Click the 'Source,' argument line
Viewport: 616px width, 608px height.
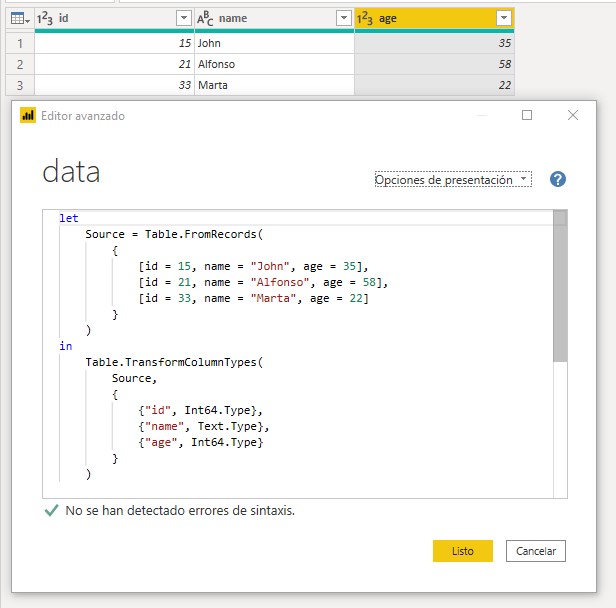coord(134,378)
